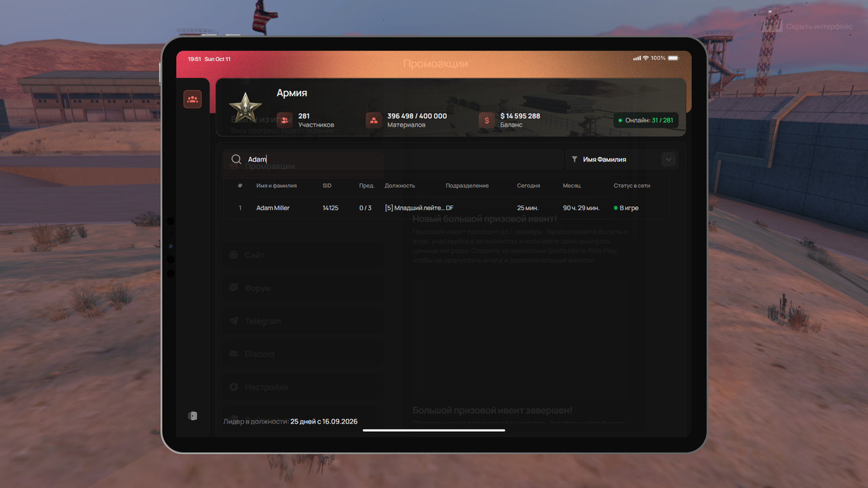Click the materials count "396 498 / 400 000"
Viewport: 868px width, 488px height.
(417, 116)
